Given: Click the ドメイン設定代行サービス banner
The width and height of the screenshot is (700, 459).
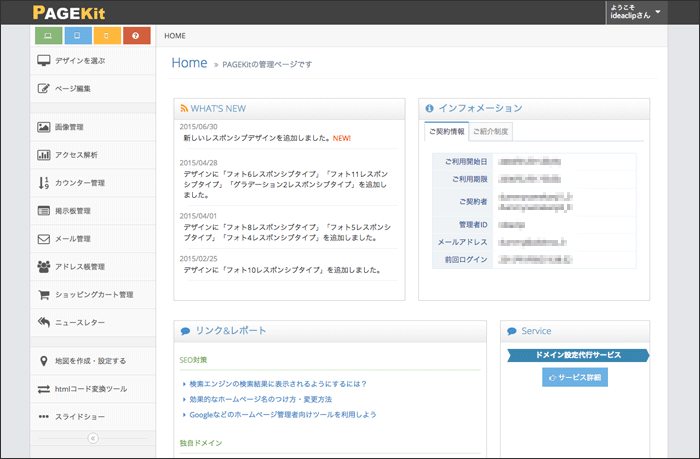Looking at the screenshot, I should (x=578, y=355).
